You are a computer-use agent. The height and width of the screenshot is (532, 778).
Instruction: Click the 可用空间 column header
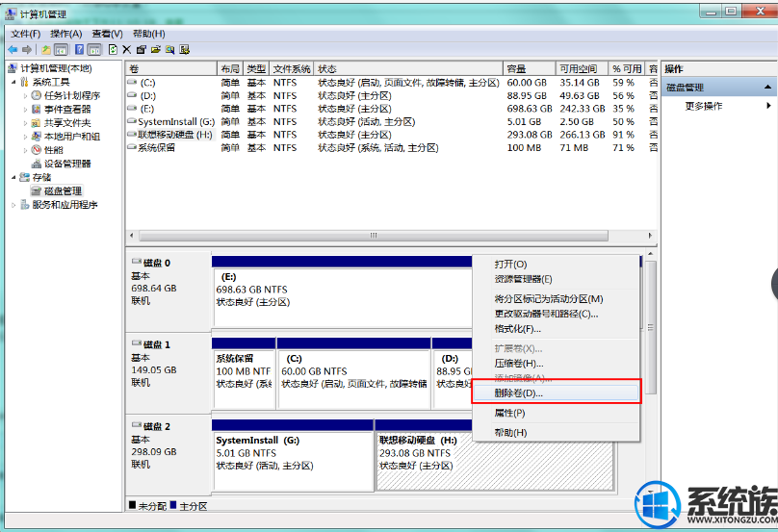583,68
